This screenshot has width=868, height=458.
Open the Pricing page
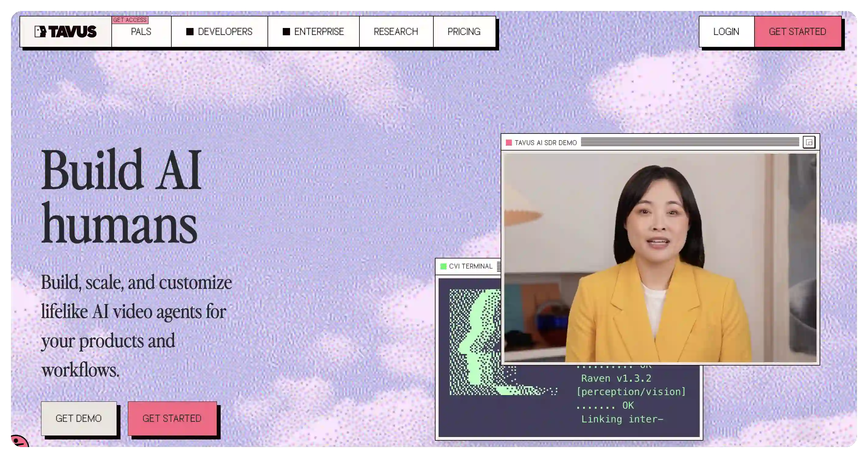pos(464,32)
